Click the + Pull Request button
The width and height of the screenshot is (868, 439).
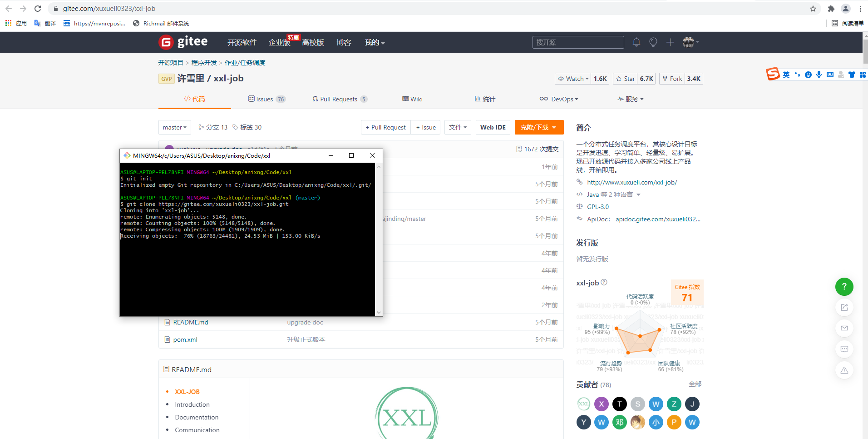(x=386, y=127)
